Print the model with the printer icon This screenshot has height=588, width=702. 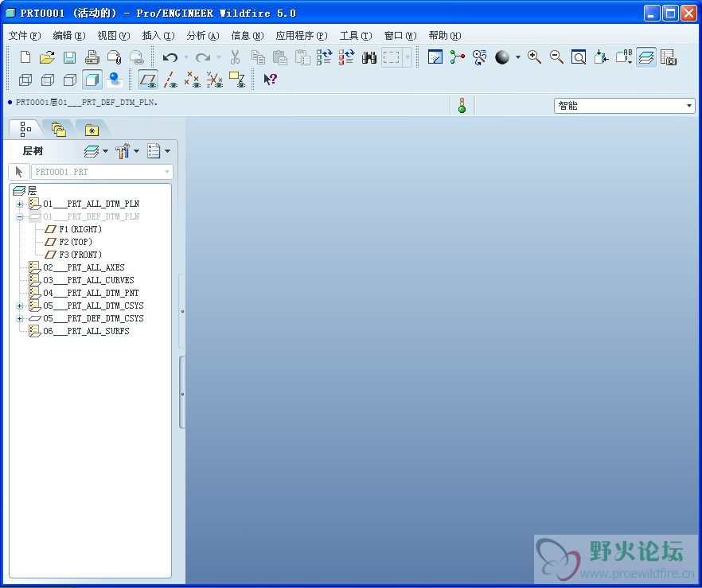click(92, 57)
